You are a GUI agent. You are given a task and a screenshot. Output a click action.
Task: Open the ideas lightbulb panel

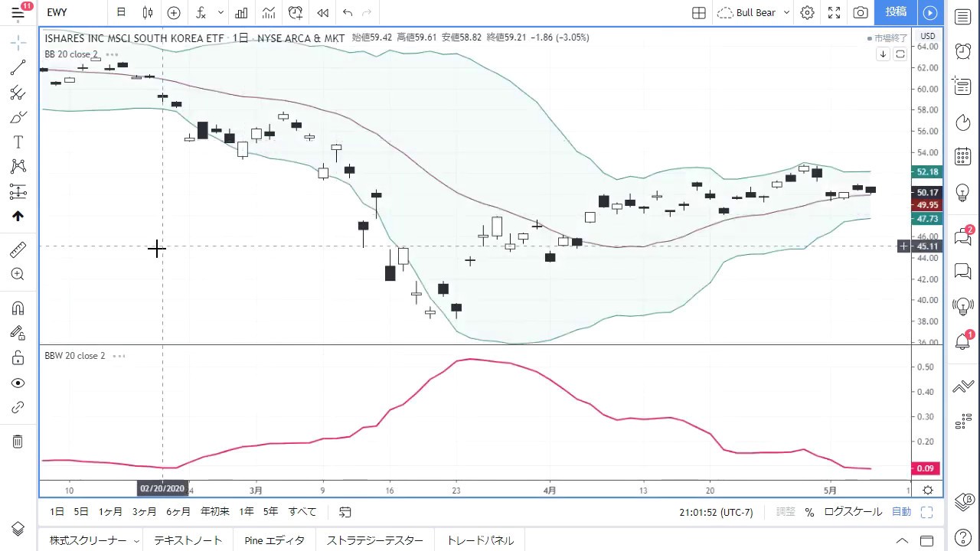pos(963,192)
